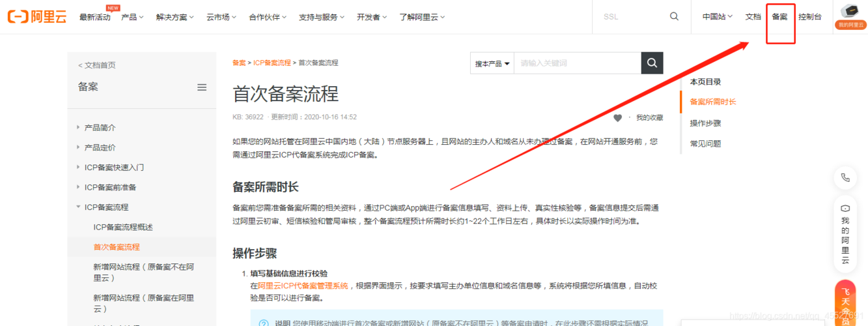Open the 产品 dropdown menu
This screenshot has width=868, height=326.
pos(132,17)
